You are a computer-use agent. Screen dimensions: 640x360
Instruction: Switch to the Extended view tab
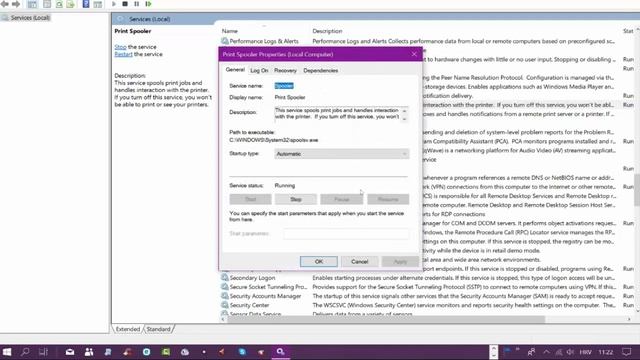(128, 329)
